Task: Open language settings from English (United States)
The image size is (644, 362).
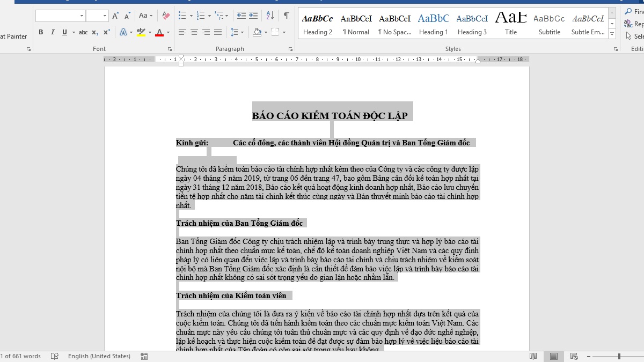Action: pos(99,356)
